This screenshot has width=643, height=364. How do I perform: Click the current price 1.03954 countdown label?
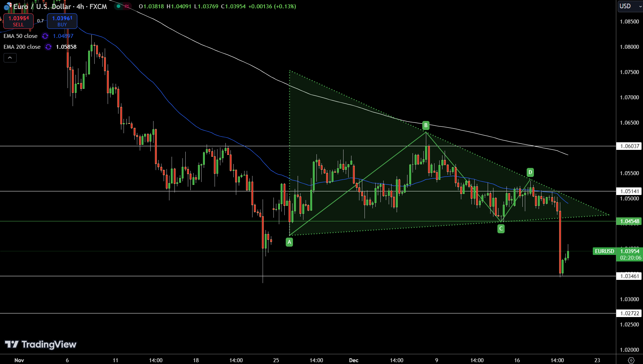(x=630, y=255)
